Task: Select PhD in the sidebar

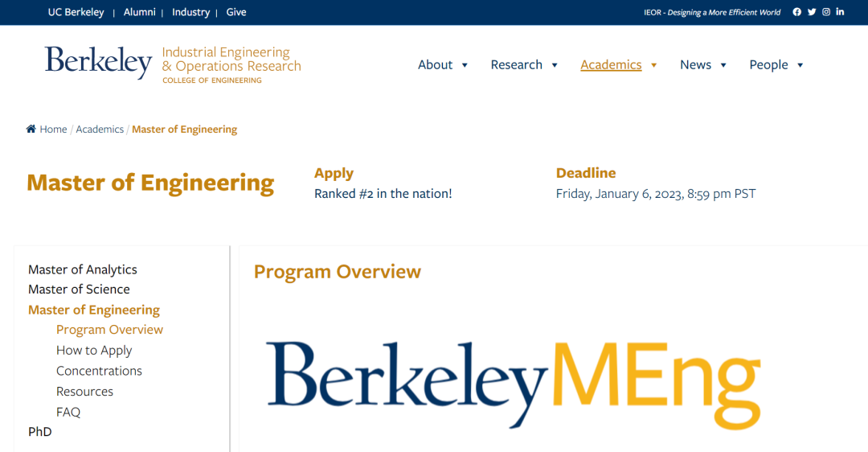Action: click(x=40, y=432)
